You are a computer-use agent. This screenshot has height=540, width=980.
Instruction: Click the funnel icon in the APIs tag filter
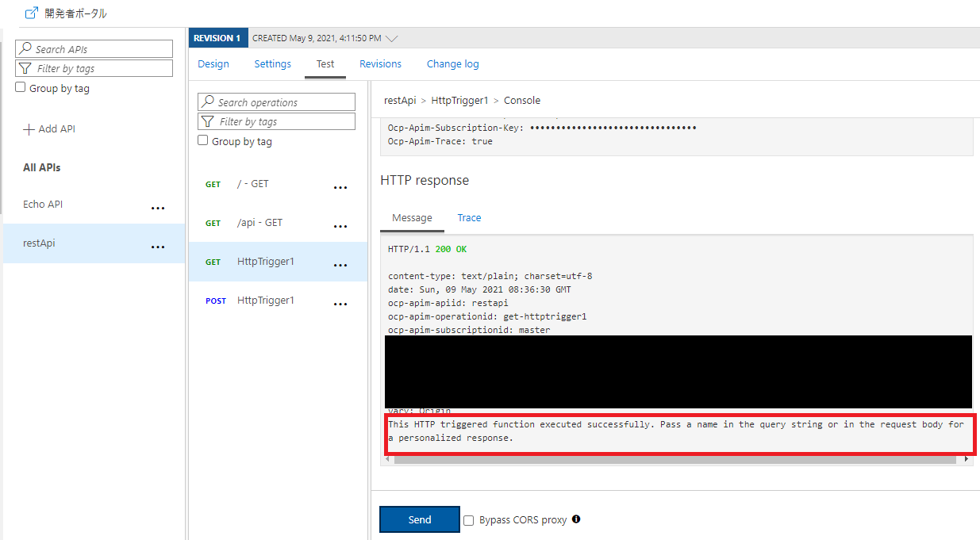point(26,69)
